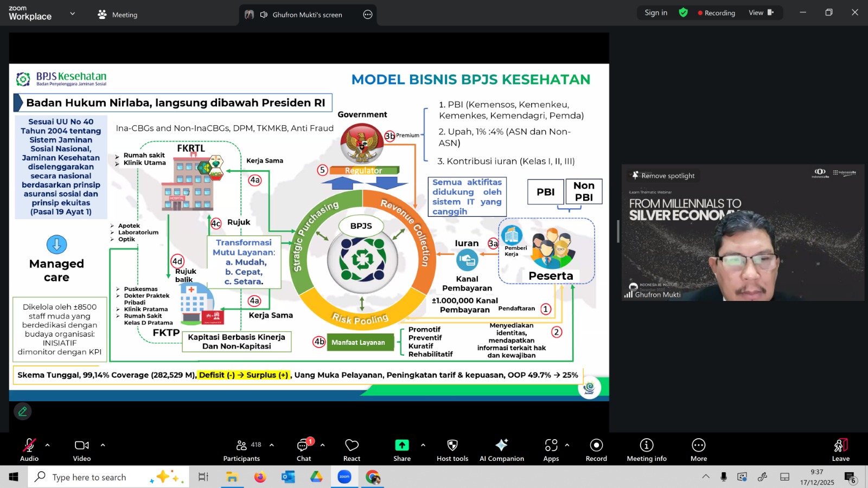The width and height of the screenshot is (868, 488).
Task: Show Meeting info details
Action: (x=646, y=450)
